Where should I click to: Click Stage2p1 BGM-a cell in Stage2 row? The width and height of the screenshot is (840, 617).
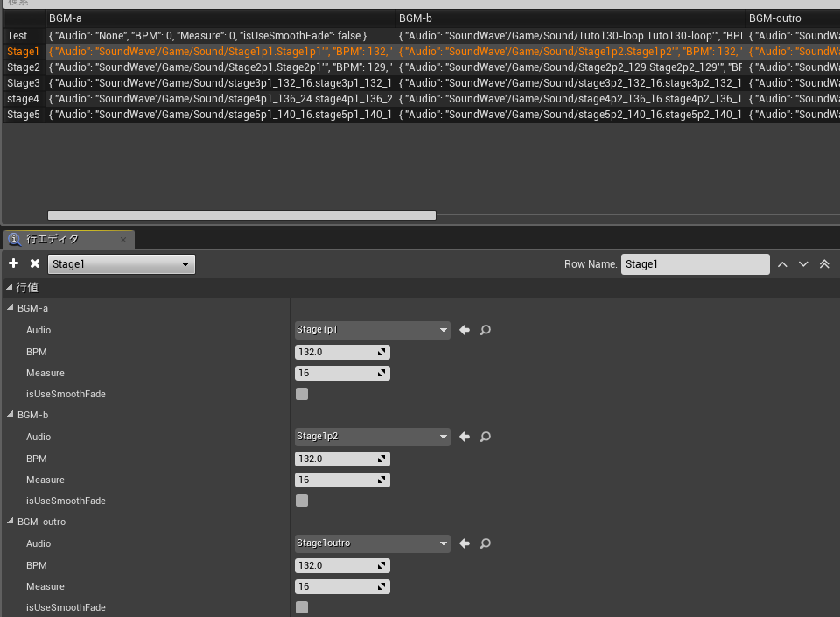coord(220,67)
